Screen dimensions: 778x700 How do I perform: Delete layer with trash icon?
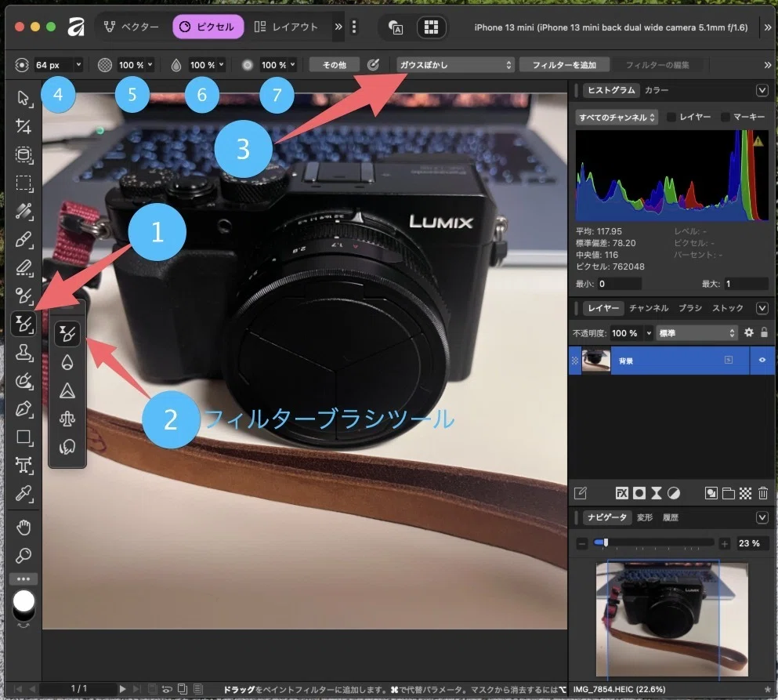coord(763,493)
